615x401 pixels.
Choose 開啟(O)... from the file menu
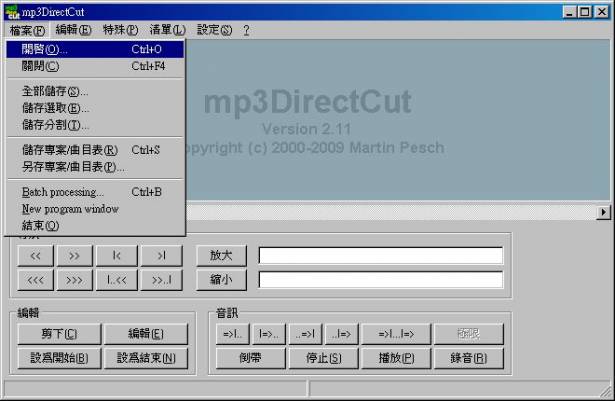pos(95,49)
